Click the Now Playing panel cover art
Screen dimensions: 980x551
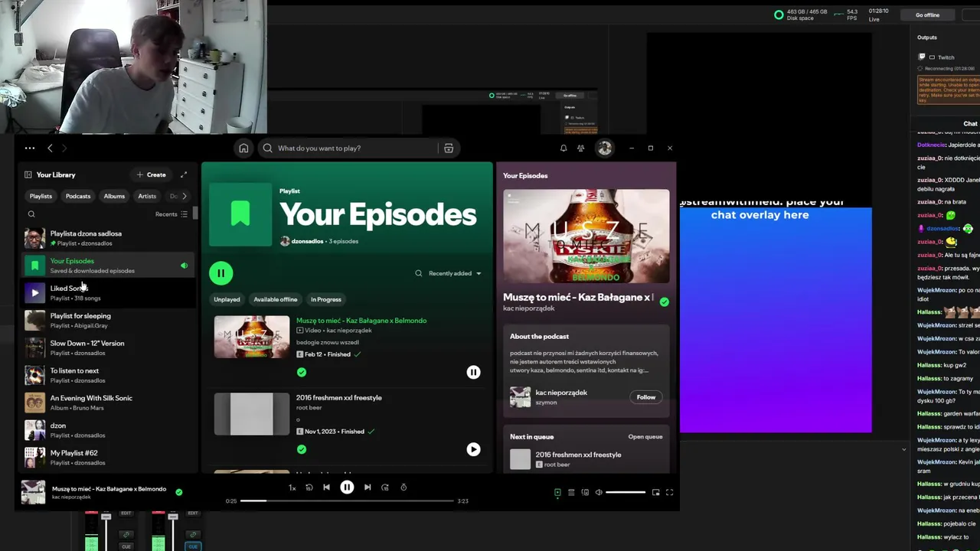(x=586, y=236)
